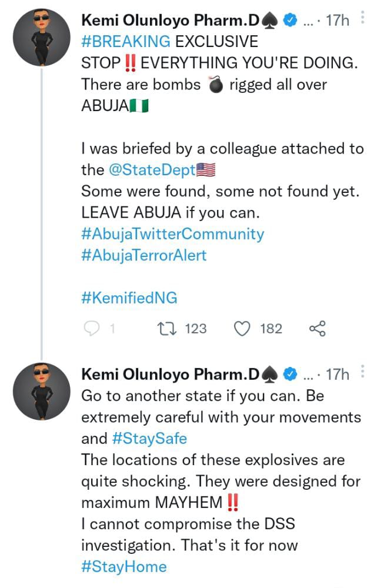
Task: Click the 17h timestamp on second tweet
Action: point(338,374)
